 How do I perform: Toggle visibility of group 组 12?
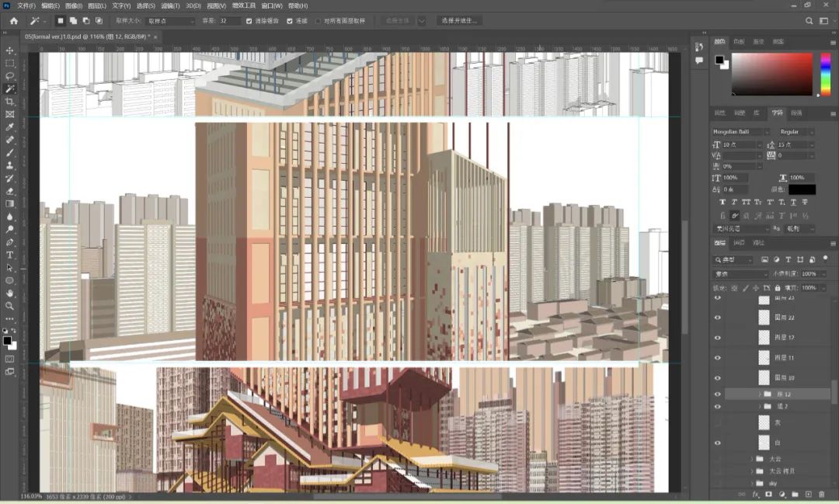click(x=718, y=395)
